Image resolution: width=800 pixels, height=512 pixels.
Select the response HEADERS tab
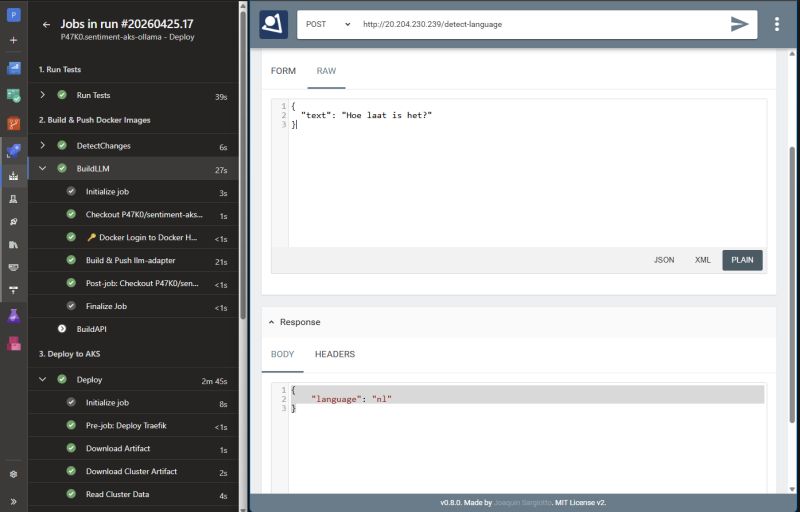pyautogui.click(x=335, y=354)
